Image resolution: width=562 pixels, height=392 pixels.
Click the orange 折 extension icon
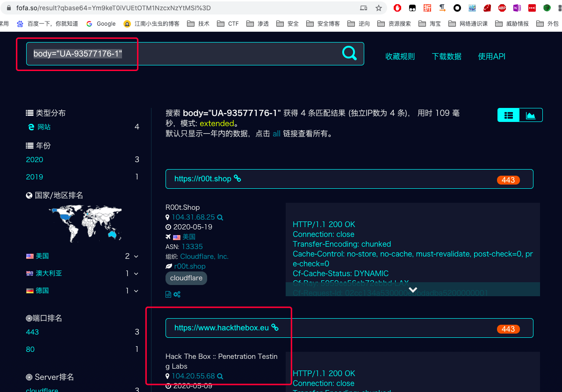click(x=427, y=8)
